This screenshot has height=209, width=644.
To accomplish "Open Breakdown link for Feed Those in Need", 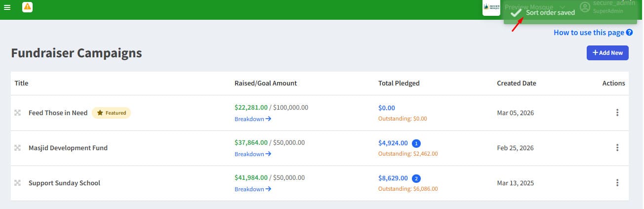I will [x=253, y=119].
